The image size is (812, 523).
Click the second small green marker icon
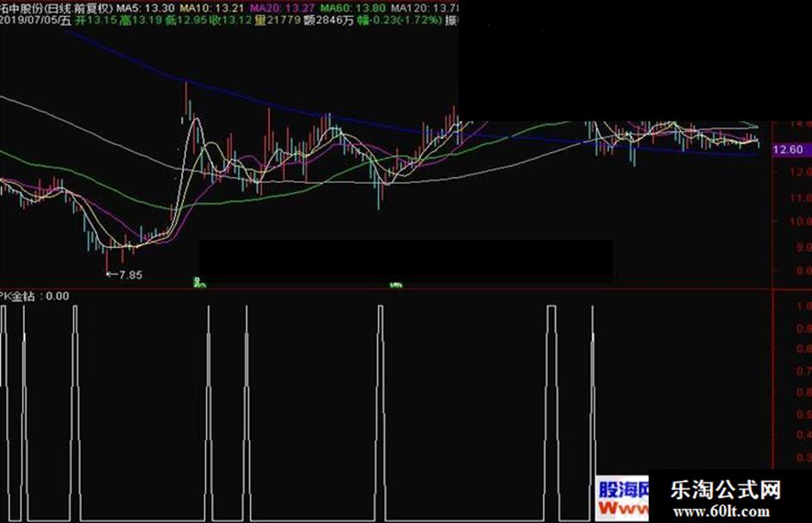coord(396,284)
